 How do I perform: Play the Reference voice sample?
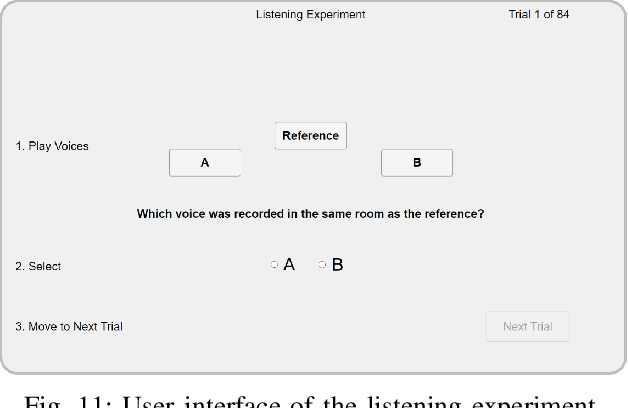tap(310, 136)
